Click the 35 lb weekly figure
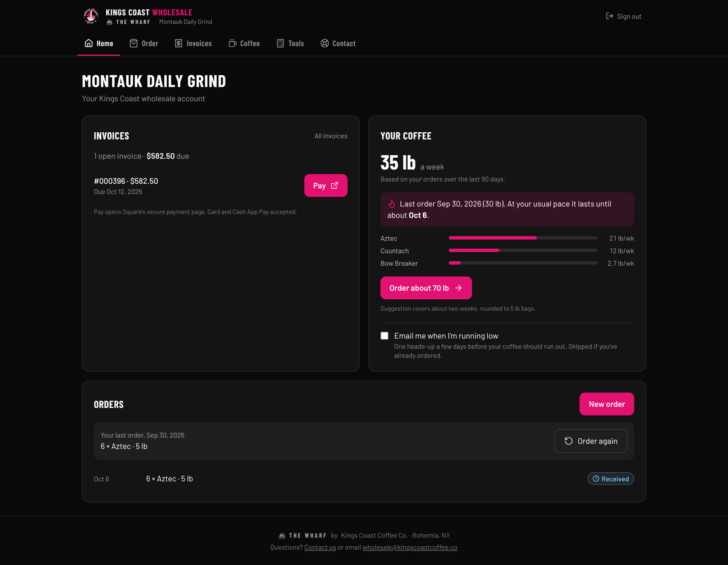The image size is (728, 565). (x=398, y=163)
